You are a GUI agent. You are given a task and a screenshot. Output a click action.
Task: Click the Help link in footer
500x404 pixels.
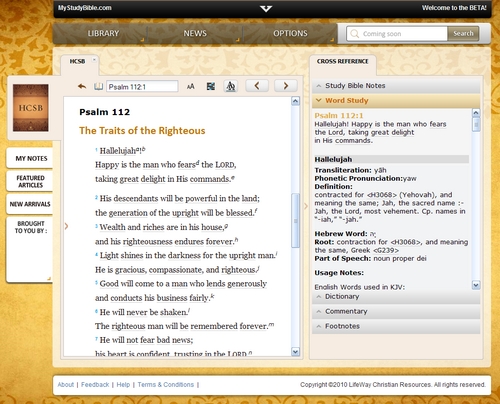[123, 385]
